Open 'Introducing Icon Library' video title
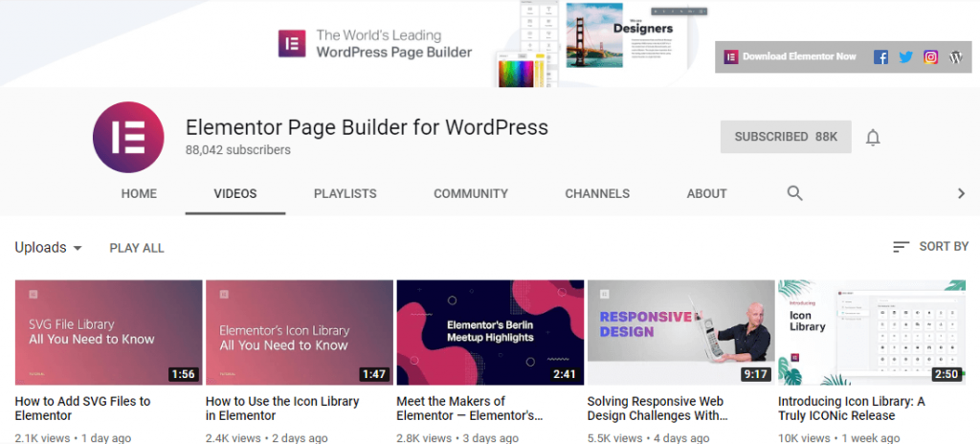980x444 pixels. click(851, 409)
